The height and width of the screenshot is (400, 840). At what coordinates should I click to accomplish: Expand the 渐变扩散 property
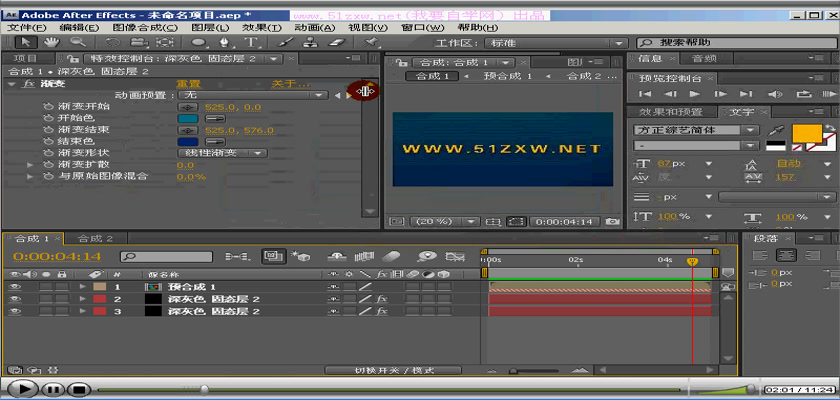click(x=30, y=164)
